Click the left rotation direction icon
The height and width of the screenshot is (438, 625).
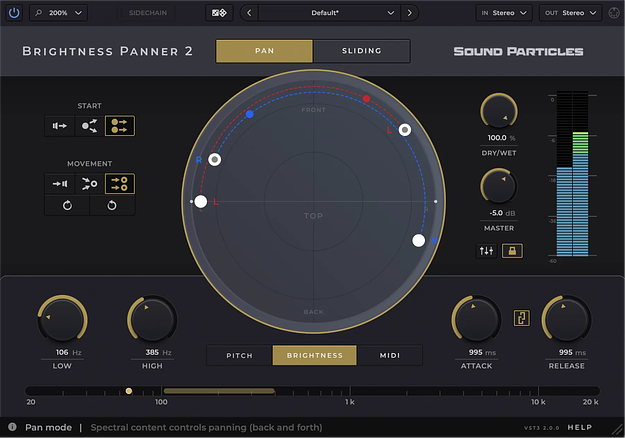click(67, 205)
